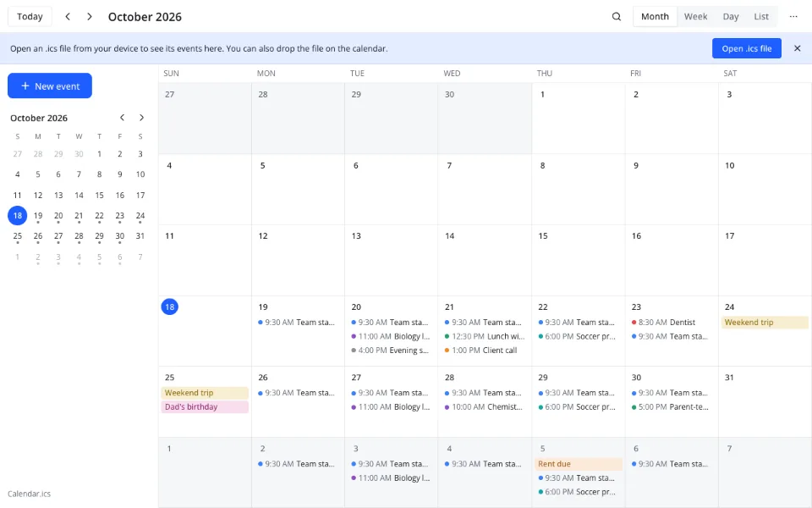Open 10:00 AM Chemistry event on 28
The height and width of the screenshot is (508, 812).
(483, 407)
